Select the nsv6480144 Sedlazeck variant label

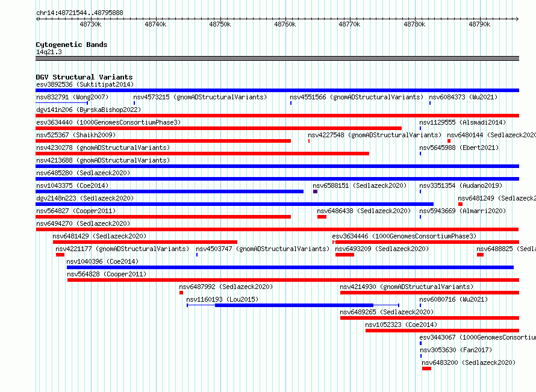(491, 135)
